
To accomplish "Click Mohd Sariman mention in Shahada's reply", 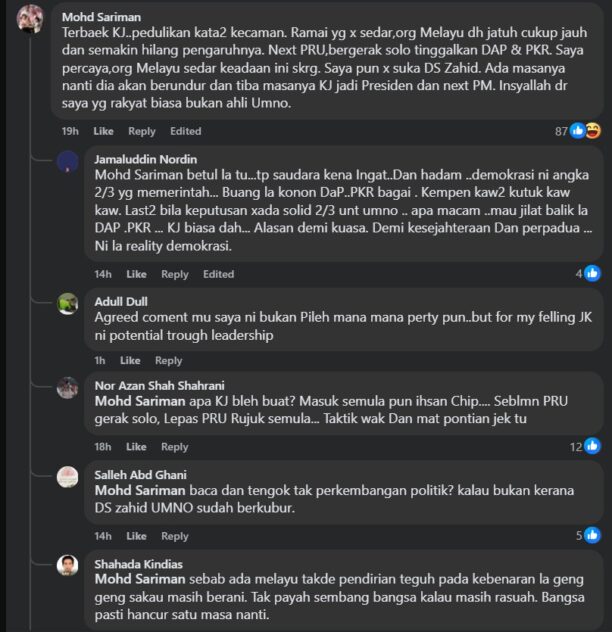I will [137, 578].
